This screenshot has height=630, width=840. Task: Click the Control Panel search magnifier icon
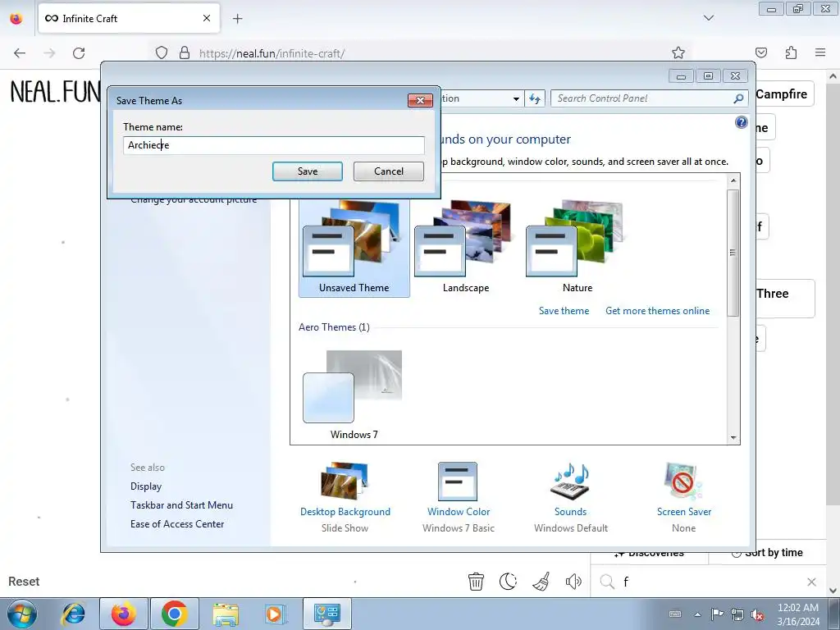(x=738, y=98)
